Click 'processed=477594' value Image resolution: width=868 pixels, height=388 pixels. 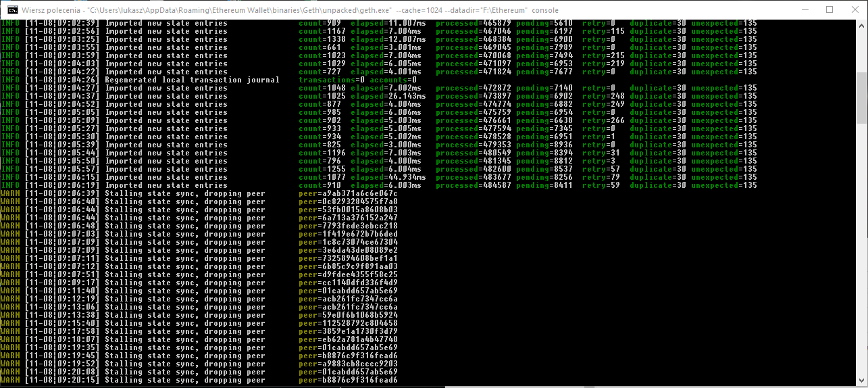pyautogui.click(x=474, y=128)
